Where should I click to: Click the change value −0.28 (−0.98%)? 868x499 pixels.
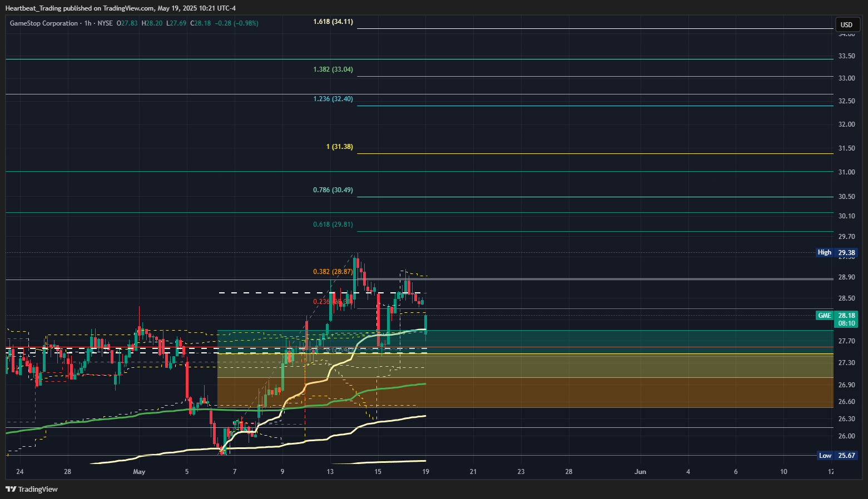(236, 23)
